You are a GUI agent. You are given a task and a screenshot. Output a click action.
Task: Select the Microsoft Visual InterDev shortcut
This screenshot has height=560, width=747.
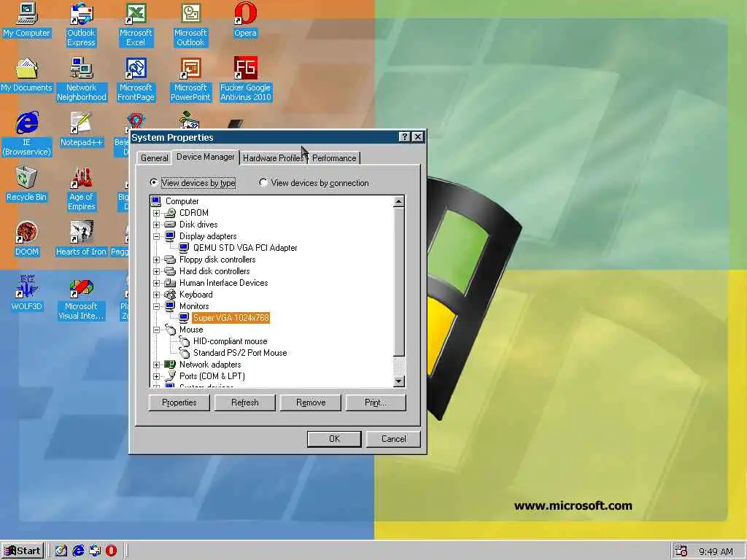coord(81,298)
